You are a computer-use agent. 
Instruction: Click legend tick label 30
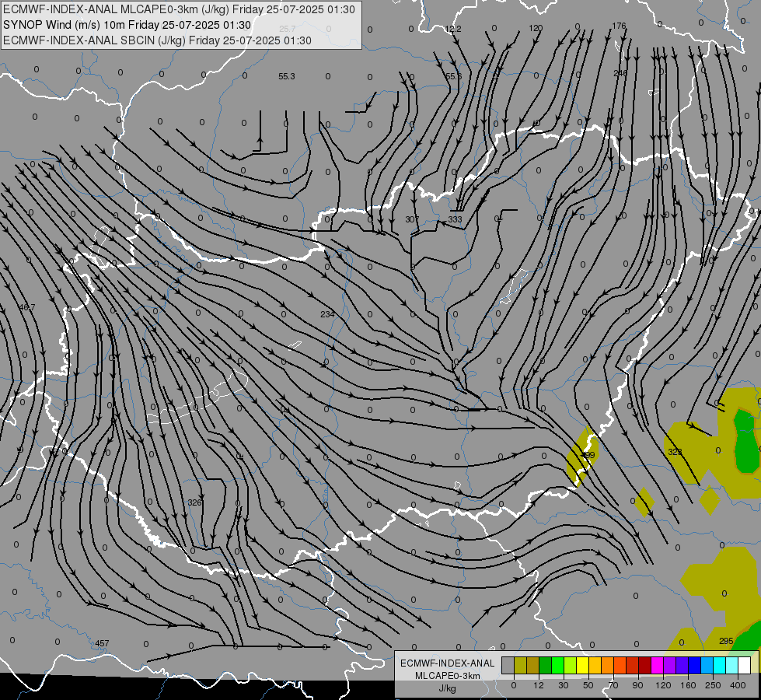point(564,685)
